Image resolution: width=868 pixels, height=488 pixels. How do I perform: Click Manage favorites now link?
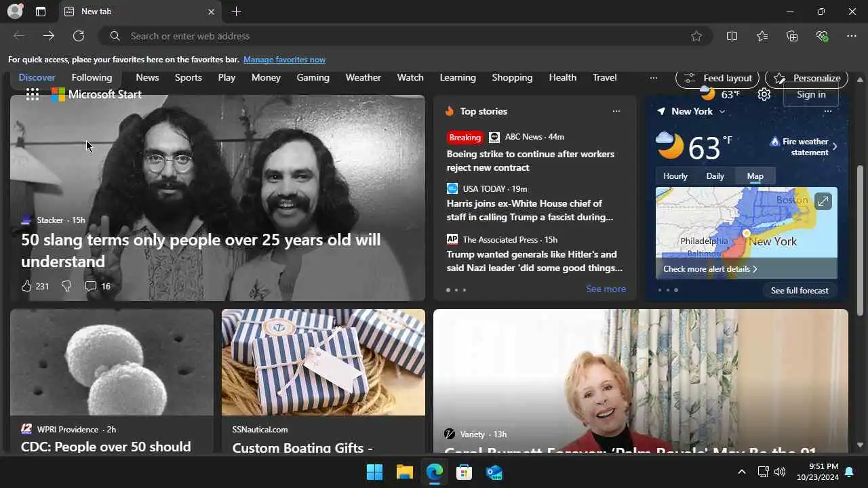coord(284,60)
